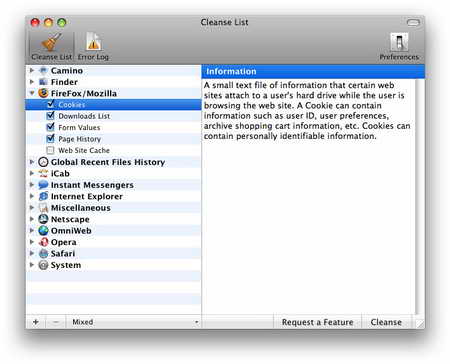The image size is (450, 364).
Task: Uncheck the Cookies checkbox
Action: tap(50, 104)
